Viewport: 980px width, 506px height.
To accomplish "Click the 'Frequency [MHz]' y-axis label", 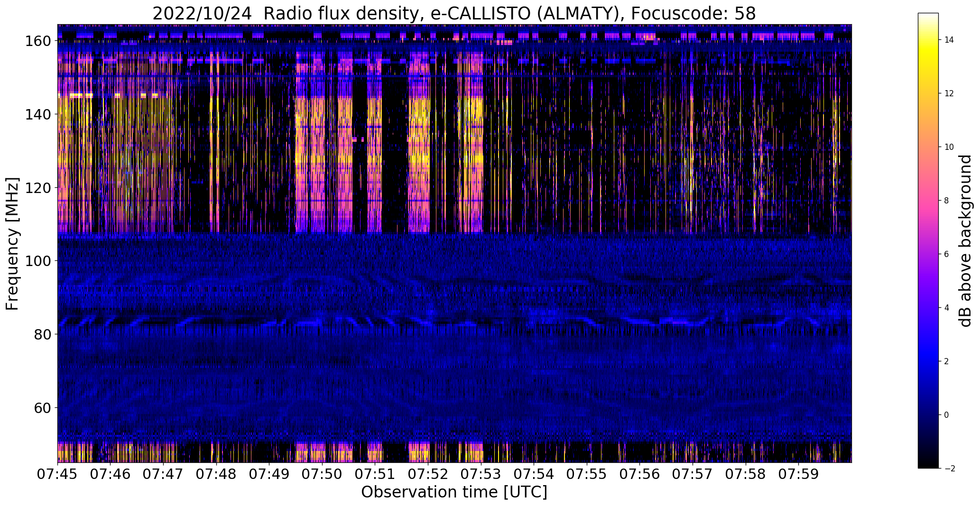I will click(x=12, y=244).
